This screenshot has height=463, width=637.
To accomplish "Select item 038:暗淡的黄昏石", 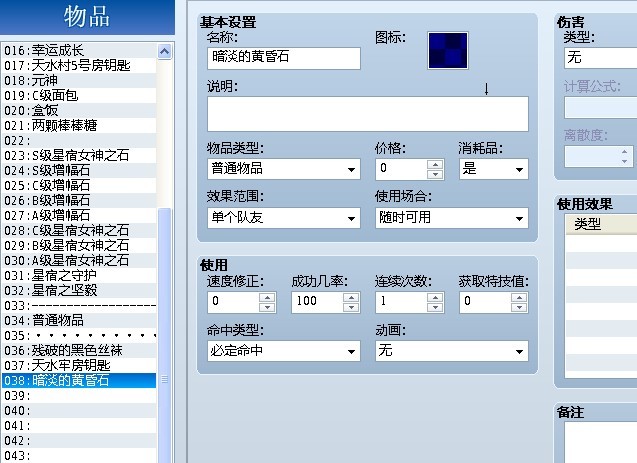I will pyautogui.click(x=79, y=381).
